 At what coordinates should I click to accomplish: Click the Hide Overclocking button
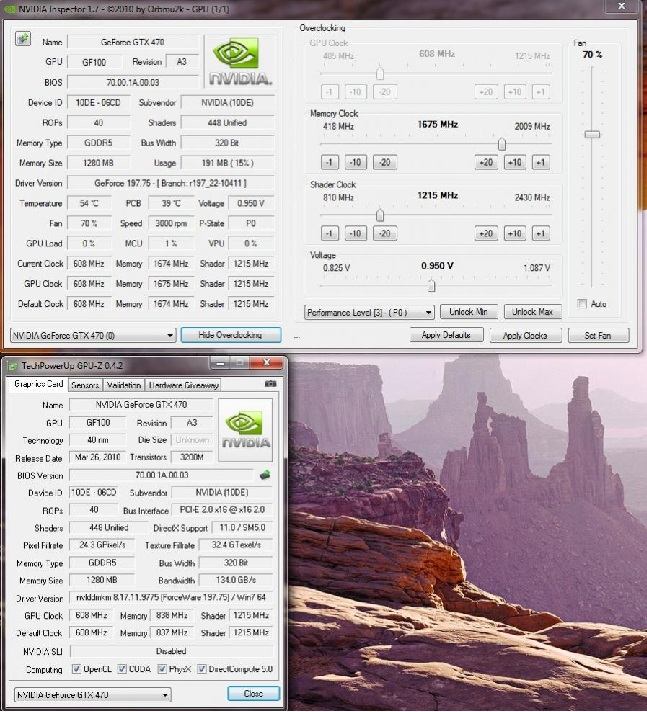pyautogui.click(x=231, y=335)
